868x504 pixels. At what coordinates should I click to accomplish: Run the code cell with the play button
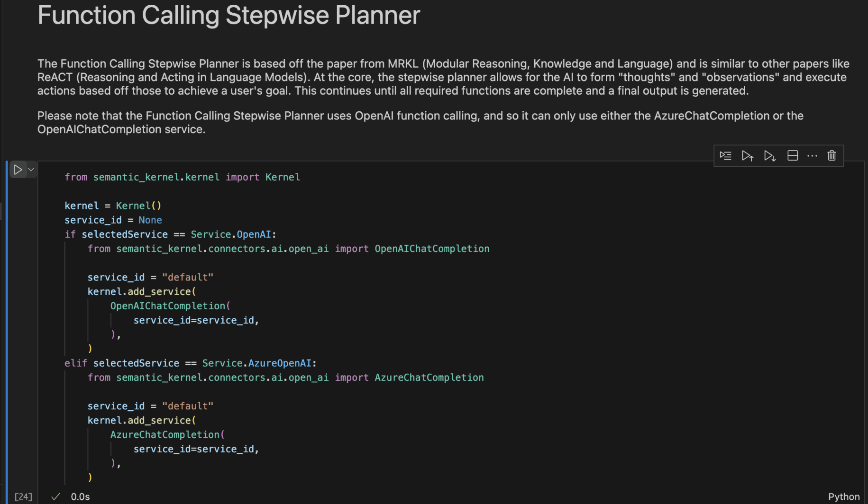point(18,170)
